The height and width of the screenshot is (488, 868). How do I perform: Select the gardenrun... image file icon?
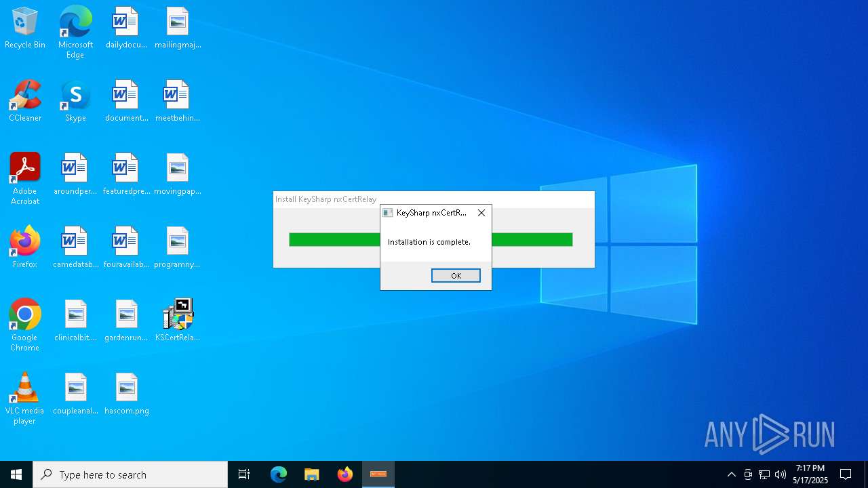[126, 321]
